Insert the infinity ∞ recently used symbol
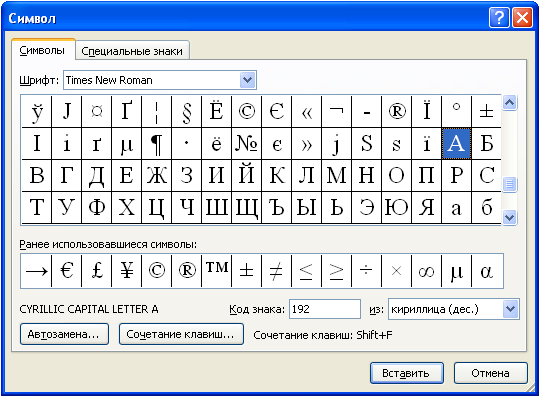539x396 pixels. [x=426, y=271]
